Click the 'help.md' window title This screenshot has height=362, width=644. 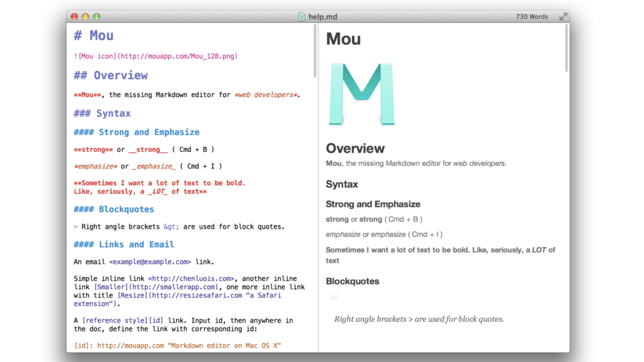[323, 17]
